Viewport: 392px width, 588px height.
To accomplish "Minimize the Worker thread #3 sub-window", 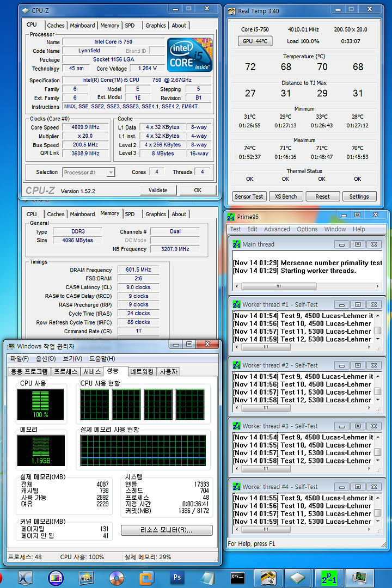I will (x=341, y=426).
